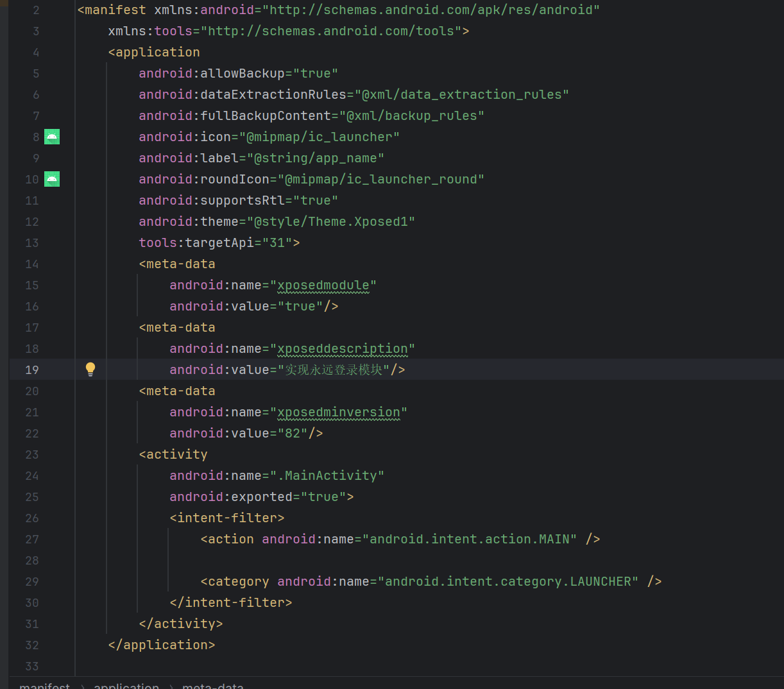Click the <meta-data tag on line 20

[x=177, y=391]
